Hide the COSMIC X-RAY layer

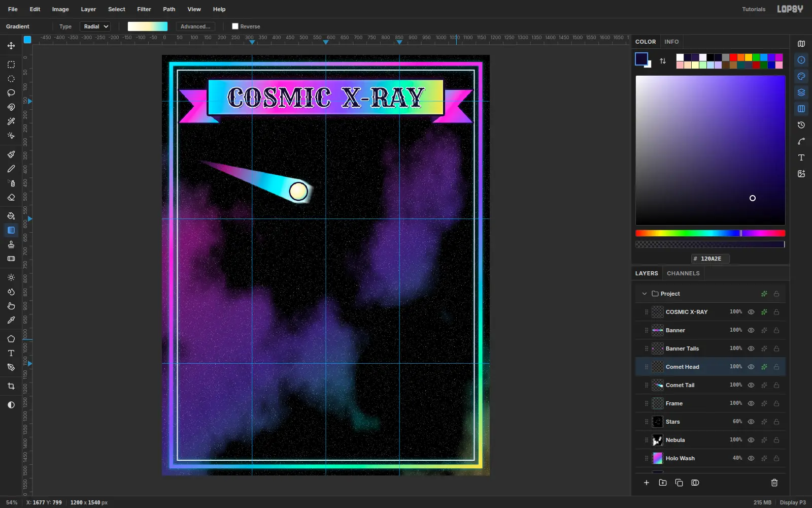(751, 312)
